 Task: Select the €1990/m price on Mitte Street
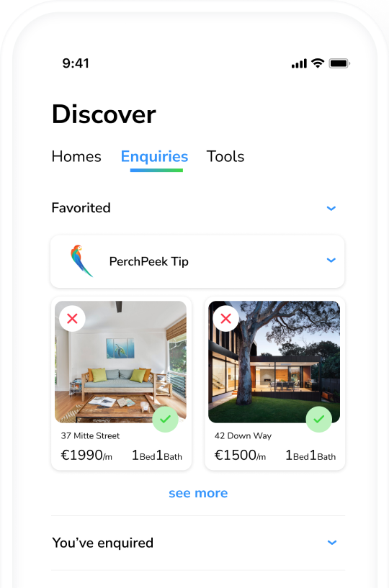click(x=86, y=456)
